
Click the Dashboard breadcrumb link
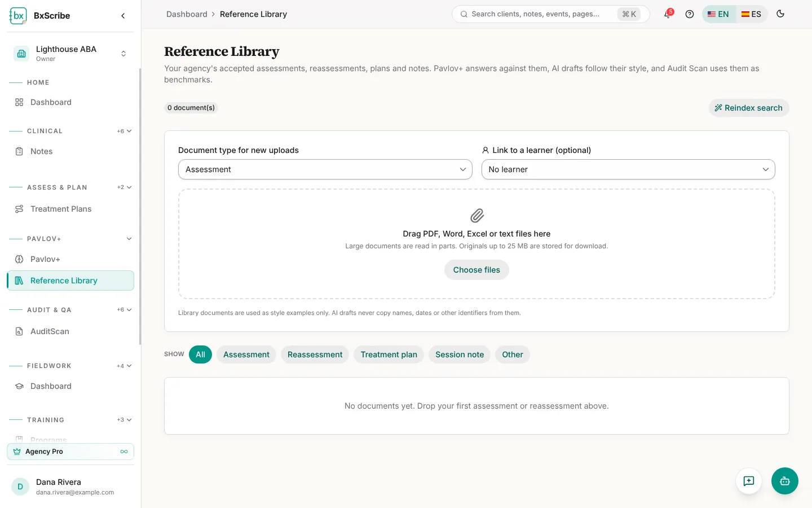(x=187, y=14)
